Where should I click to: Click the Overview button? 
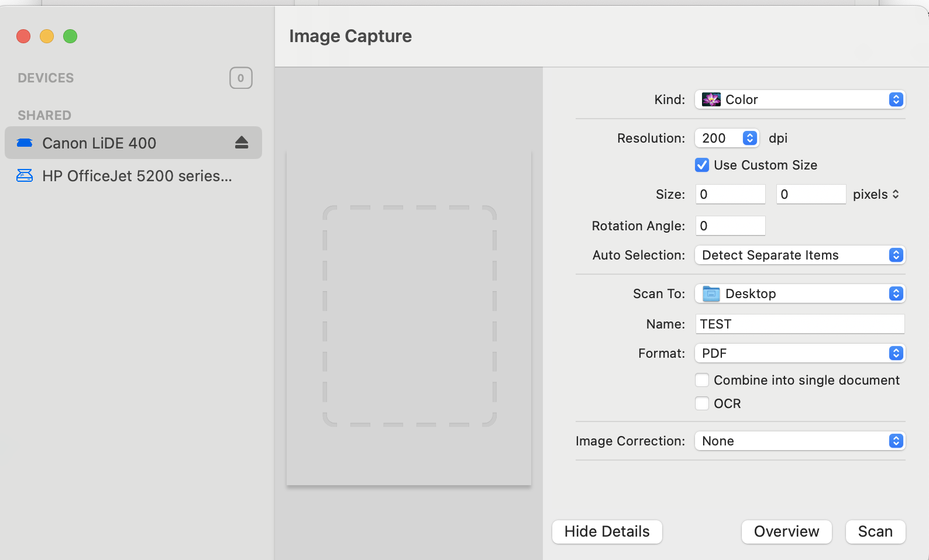786,531
